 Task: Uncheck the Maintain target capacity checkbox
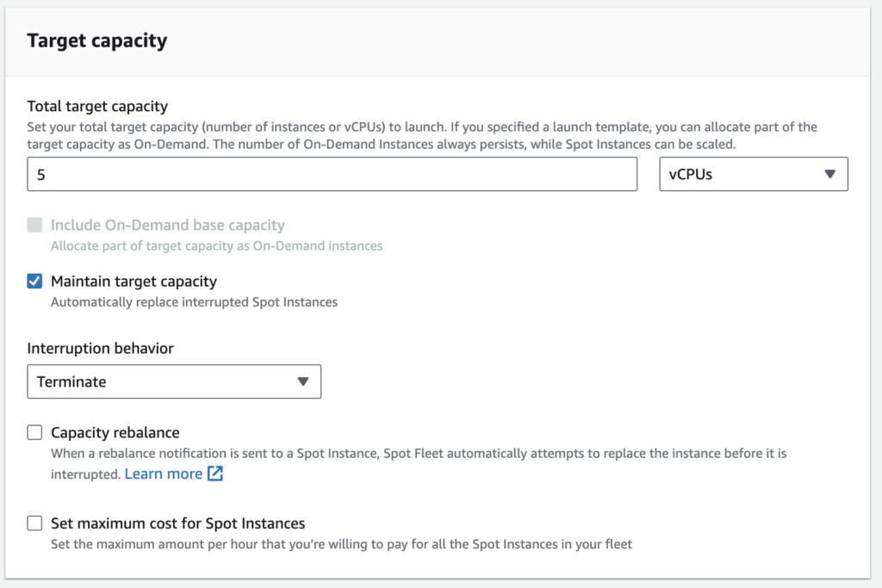coord(34,282)
